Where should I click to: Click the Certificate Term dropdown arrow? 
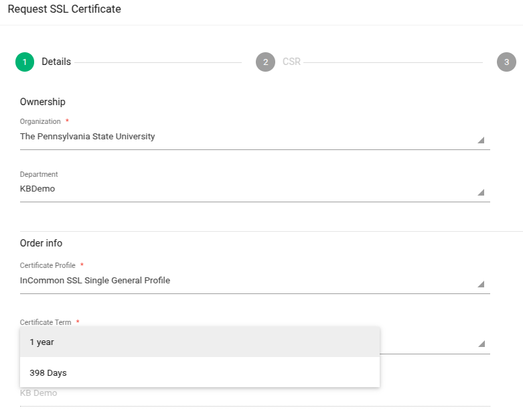(481, 344)
